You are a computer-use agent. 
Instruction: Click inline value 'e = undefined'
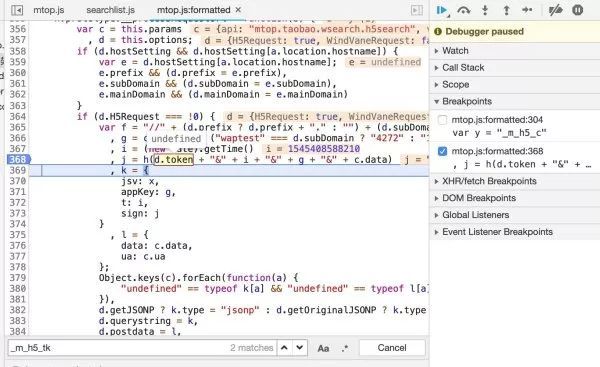click(384, 62)
